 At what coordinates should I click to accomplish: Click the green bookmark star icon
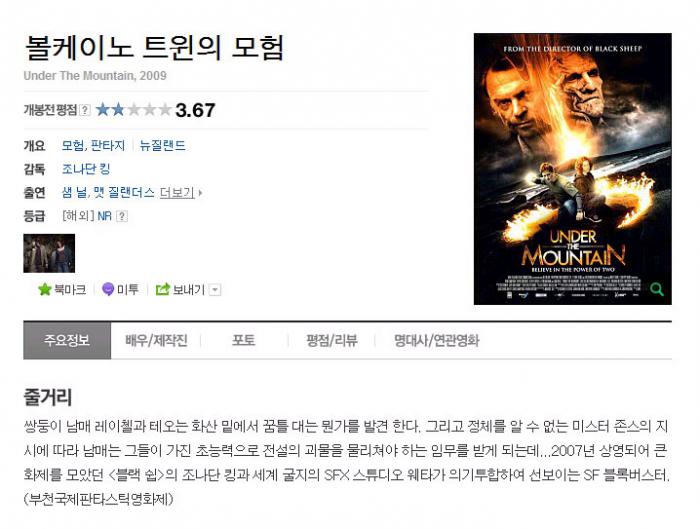pyautogui.click(x=45, y=289)
